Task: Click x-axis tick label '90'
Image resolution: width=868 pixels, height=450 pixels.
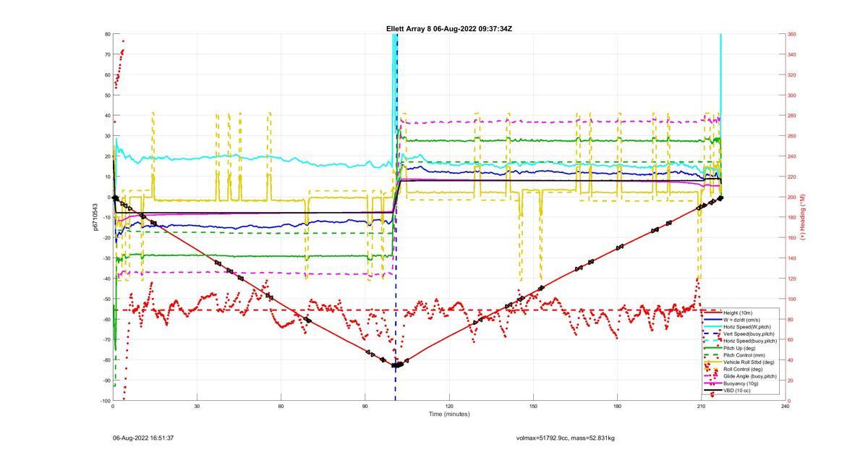Action: [365, 407]
